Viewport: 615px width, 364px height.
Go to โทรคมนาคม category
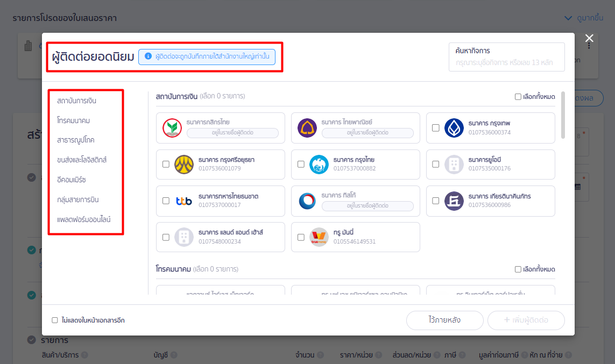[x=73, y=120]
